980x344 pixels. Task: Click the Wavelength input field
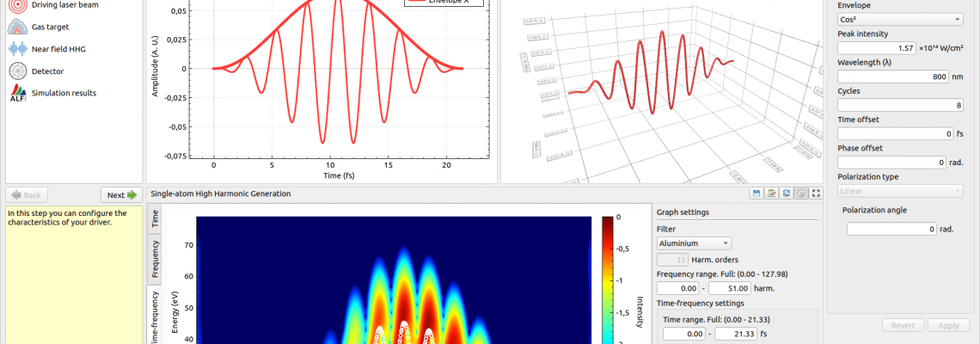(x=893, y=77)
